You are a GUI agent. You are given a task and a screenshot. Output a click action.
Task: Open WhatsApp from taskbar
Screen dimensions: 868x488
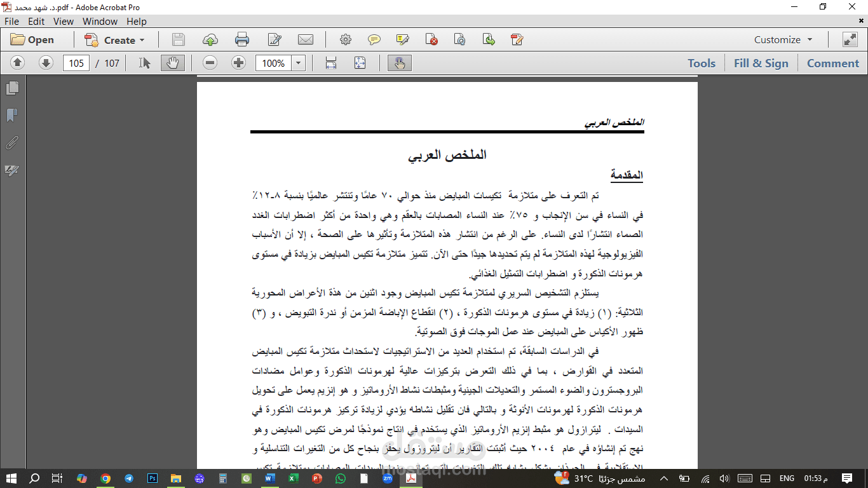(x=341, y=478)
